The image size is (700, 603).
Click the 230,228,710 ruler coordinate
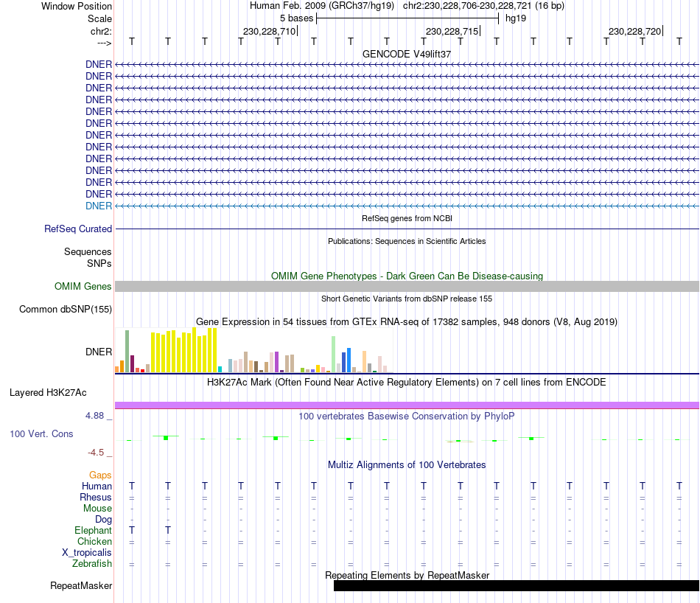269,31
